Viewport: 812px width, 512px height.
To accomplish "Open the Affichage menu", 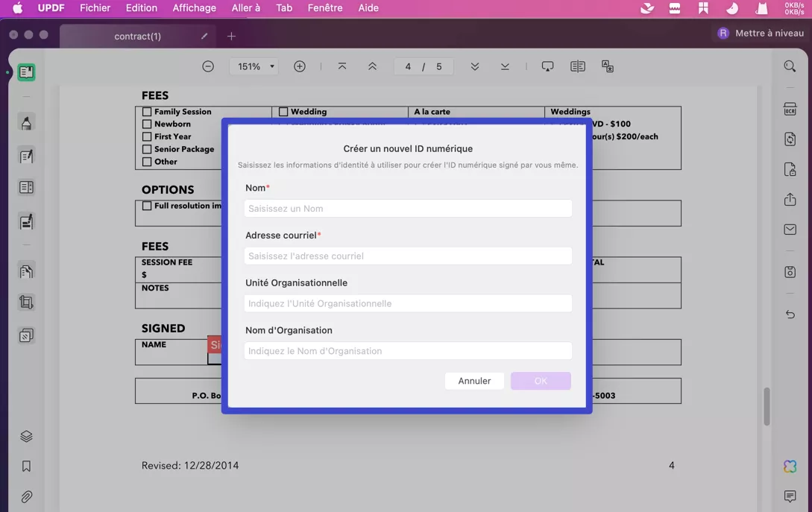I will (194, 8).
